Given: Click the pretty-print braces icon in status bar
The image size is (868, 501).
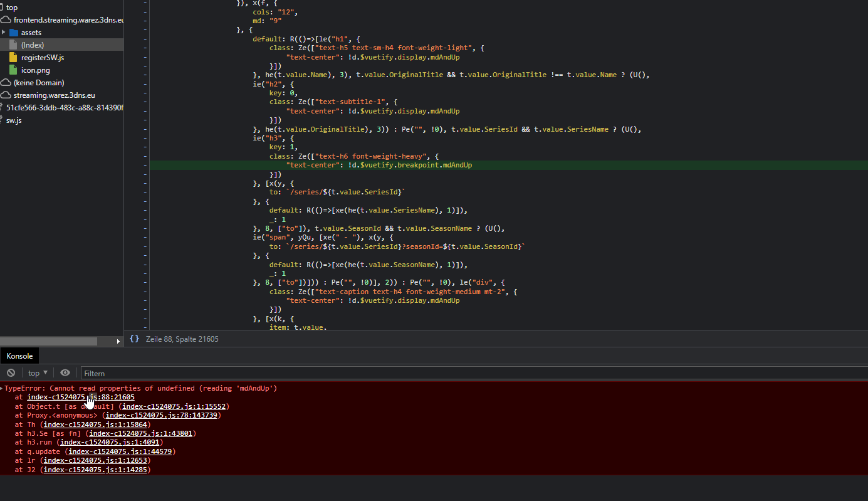Looking at the screenshot, I should coord(134,339).
